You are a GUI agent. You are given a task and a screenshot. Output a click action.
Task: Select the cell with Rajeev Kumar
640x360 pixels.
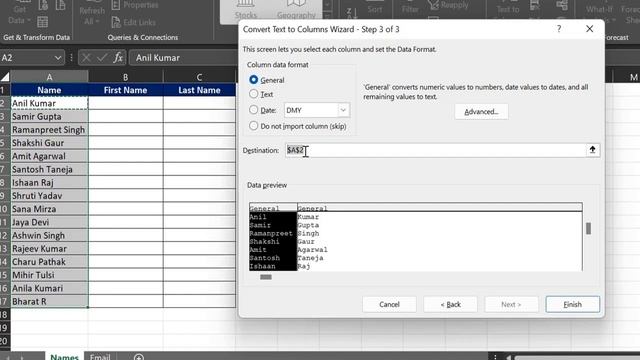point(49,249)
